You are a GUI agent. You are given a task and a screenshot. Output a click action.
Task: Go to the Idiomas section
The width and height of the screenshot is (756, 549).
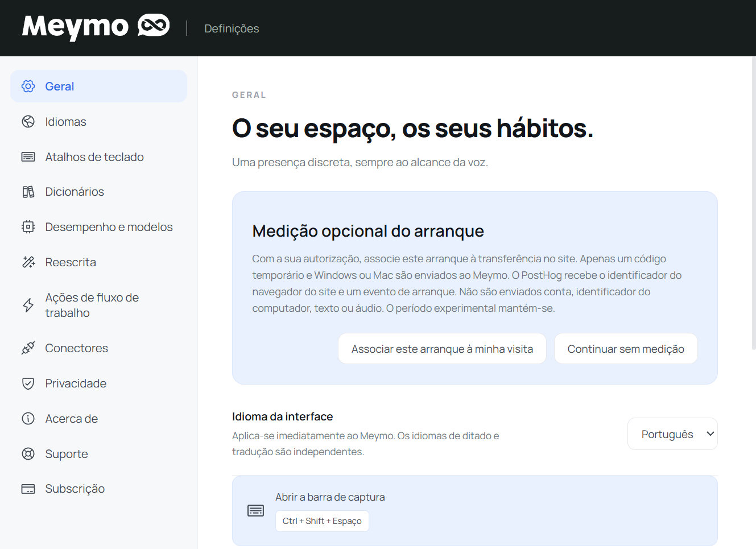coord(98,122)
